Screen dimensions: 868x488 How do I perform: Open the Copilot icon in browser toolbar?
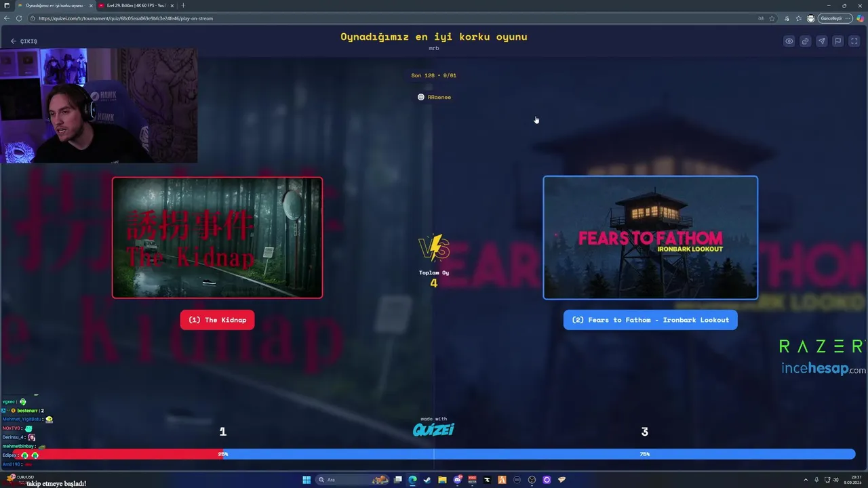pyautogui.click(x=861, y=18)
